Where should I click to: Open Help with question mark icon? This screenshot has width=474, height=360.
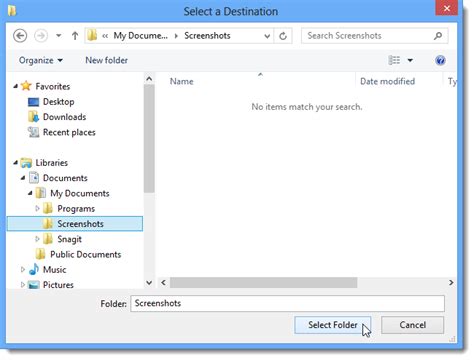pos(440,60)
